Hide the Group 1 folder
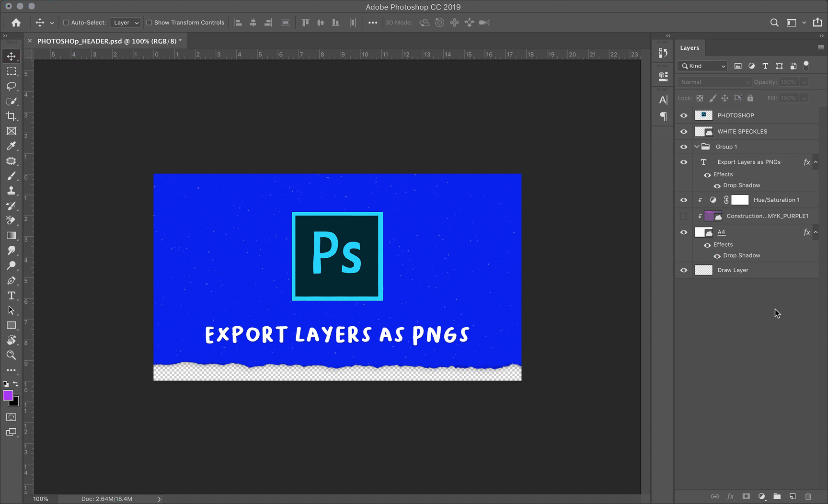Image resolution: width=828 pixels, height=504 pixels. 684,147
